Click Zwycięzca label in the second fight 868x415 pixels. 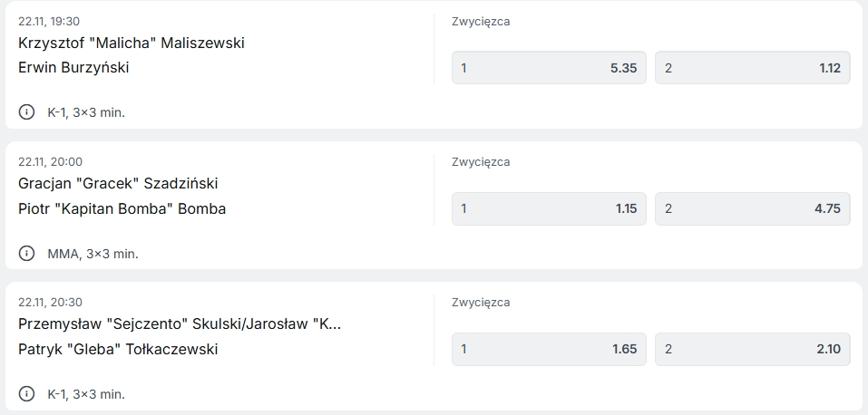[481, 162]
